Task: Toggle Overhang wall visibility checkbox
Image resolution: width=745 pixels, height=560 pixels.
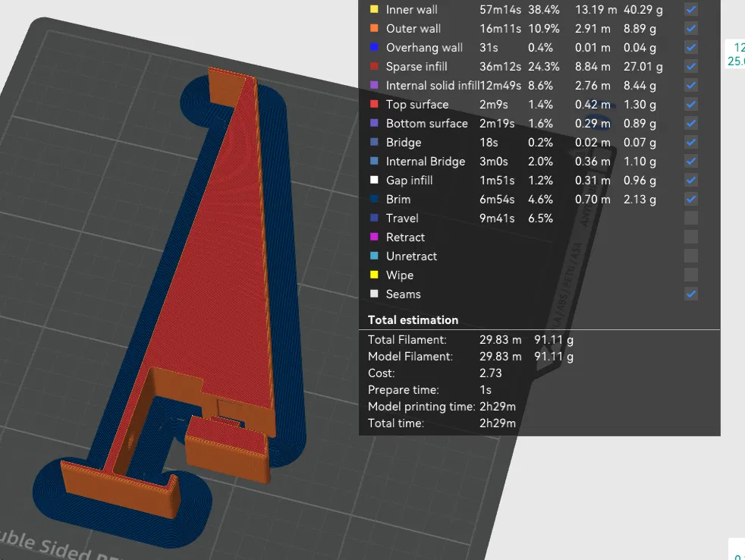Action: [691, 48]
